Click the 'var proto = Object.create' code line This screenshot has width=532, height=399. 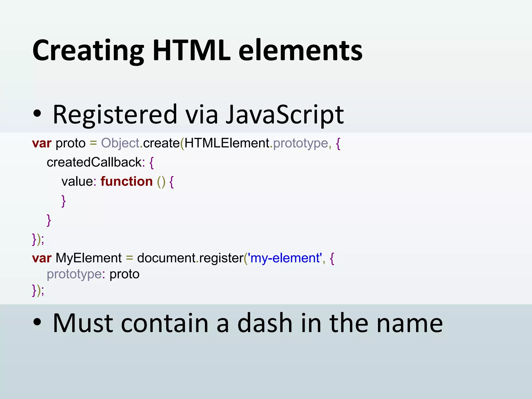point(186,144)
